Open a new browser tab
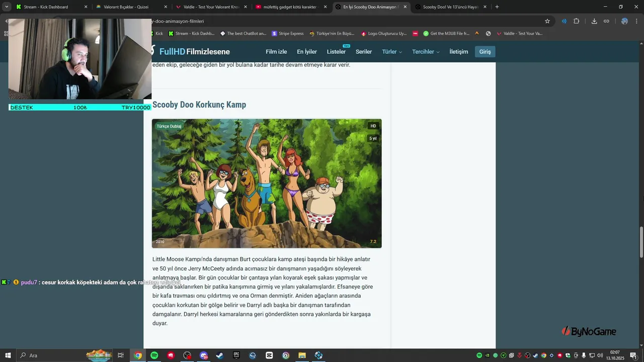 click(x=497, y=7)
